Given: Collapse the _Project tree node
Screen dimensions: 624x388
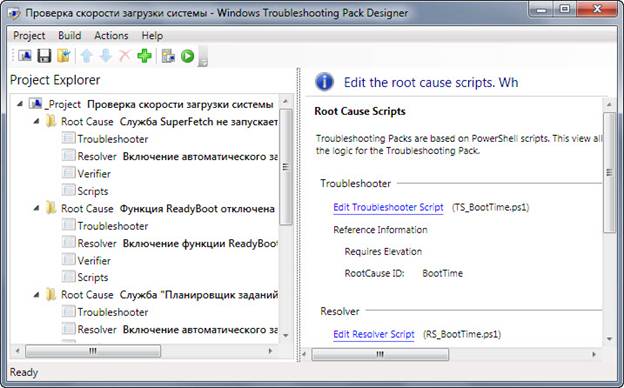Looking at the screenshot, I should click(20, 104).
